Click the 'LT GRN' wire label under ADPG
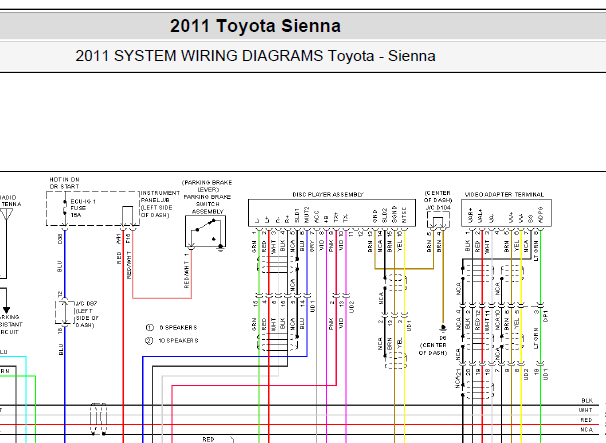Image resolution: width=606 pixels, height=443 pixels. pos(536,250)
